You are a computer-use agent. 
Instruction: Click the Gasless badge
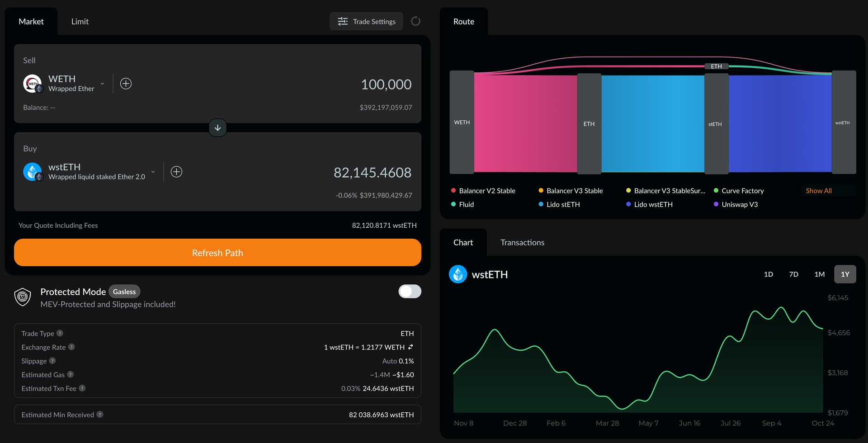click(124, 292)
